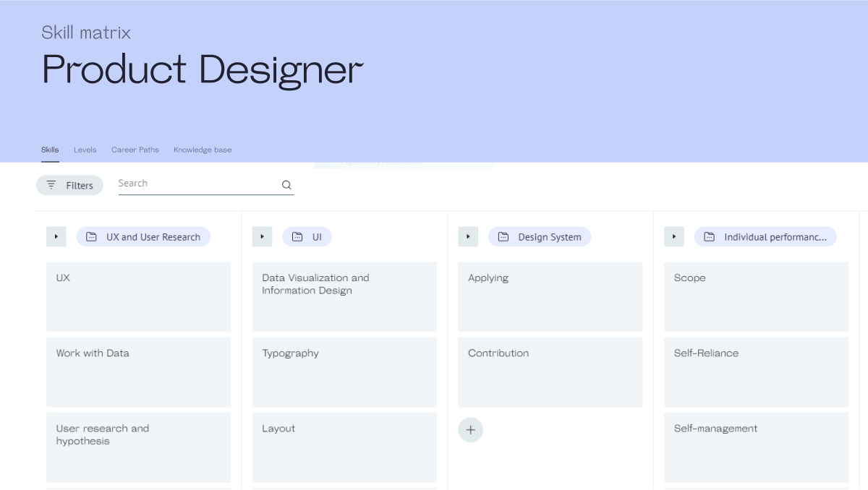This screenshot has width=868, height=490.
Task: Open the Contribution skill card
Action: pos(550,372)
